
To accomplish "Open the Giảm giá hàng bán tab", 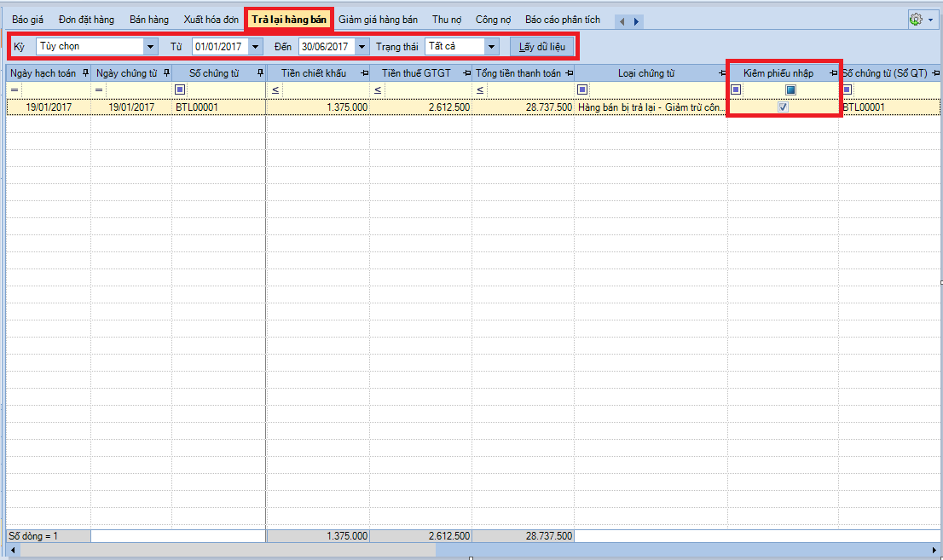I will pyautogui.click(x=379, y=20).
